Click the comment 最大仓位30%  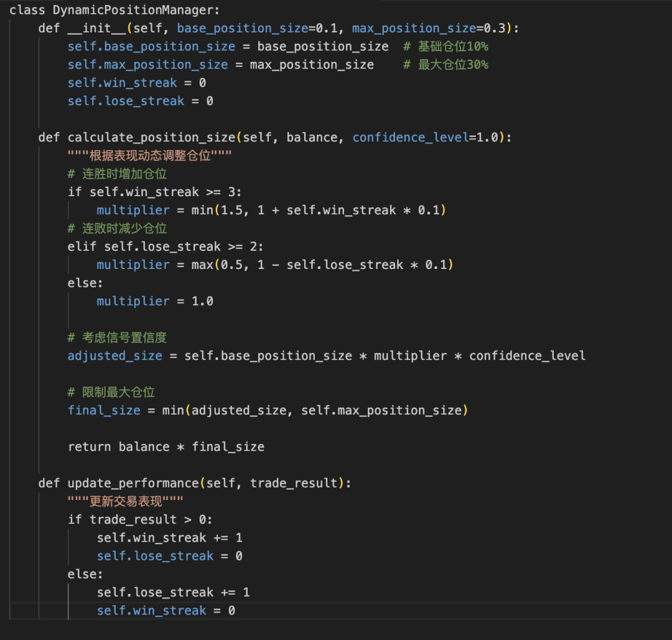tap(446, 65)
